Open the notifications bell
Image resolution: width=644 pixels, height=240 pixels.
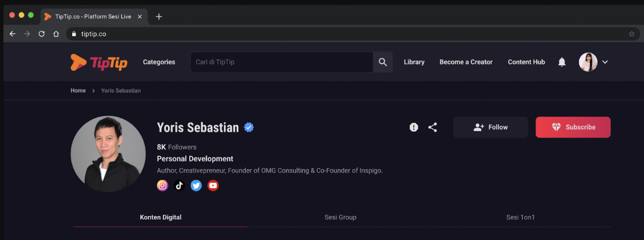562,62
